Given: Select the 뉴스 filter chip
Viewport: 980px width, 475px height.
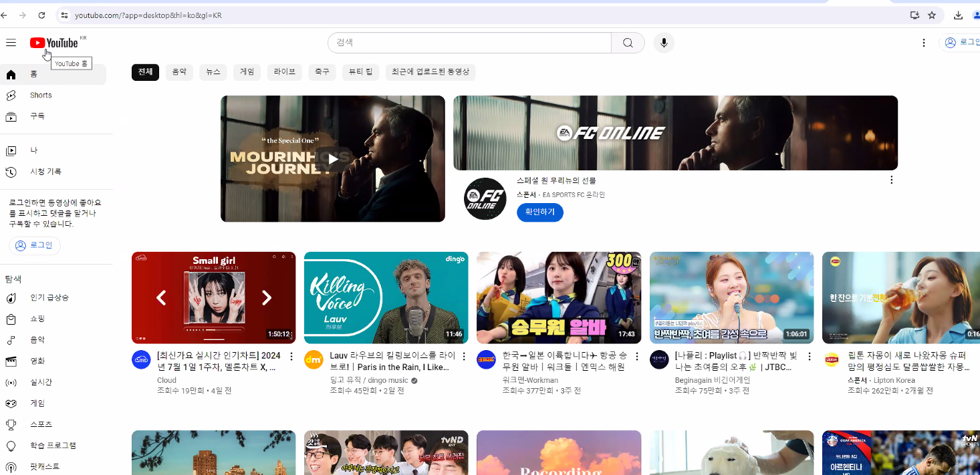Looking at the screenshot, I should (213, 72).
